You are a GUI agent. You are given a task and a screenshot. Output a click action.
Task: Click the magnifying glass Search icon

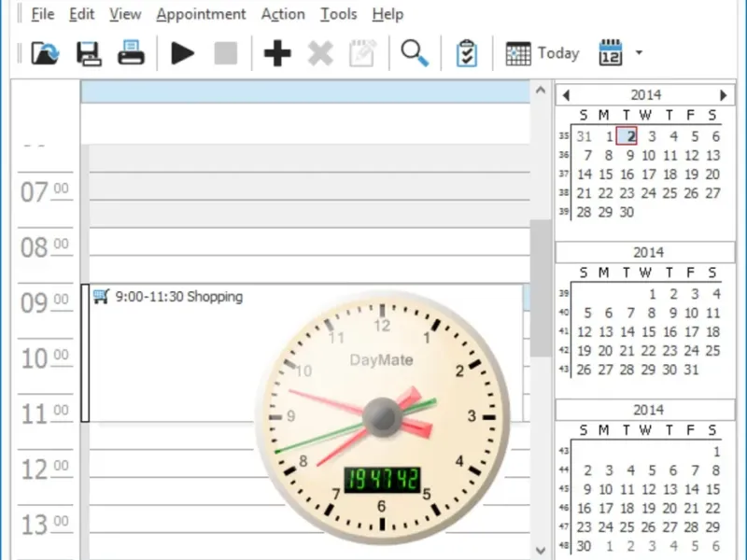415,53
